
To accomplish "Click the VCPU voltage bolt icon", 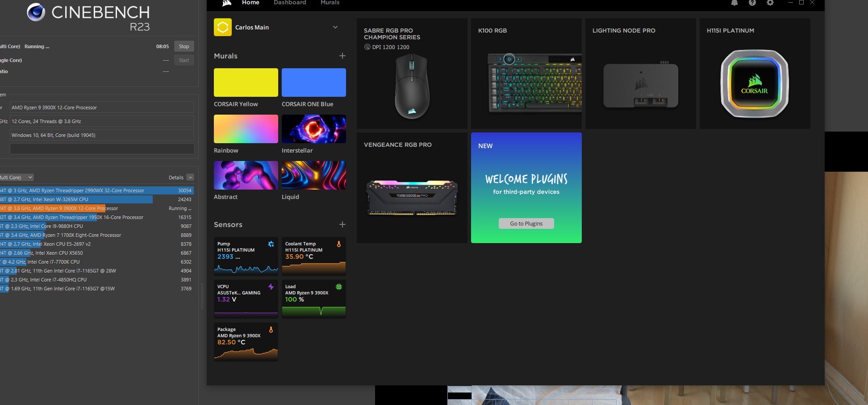I will coord(271,287).
